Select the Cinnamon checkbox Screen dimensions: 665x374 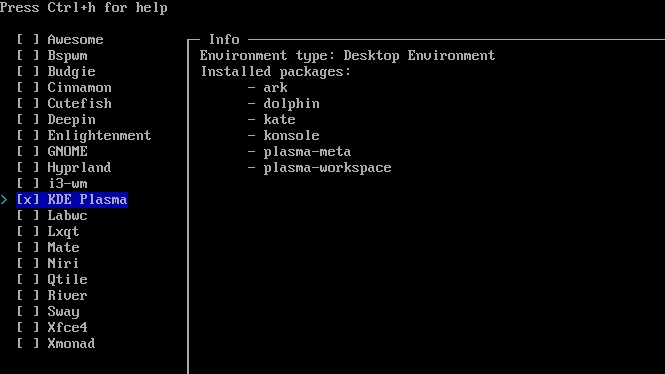click(x=28, y=88)
